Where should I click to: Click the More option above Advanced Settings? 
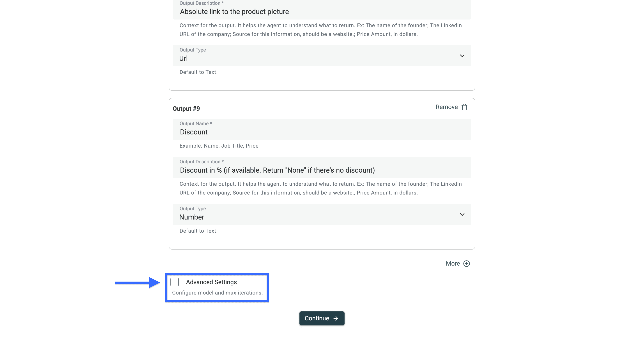click(453, 263)
